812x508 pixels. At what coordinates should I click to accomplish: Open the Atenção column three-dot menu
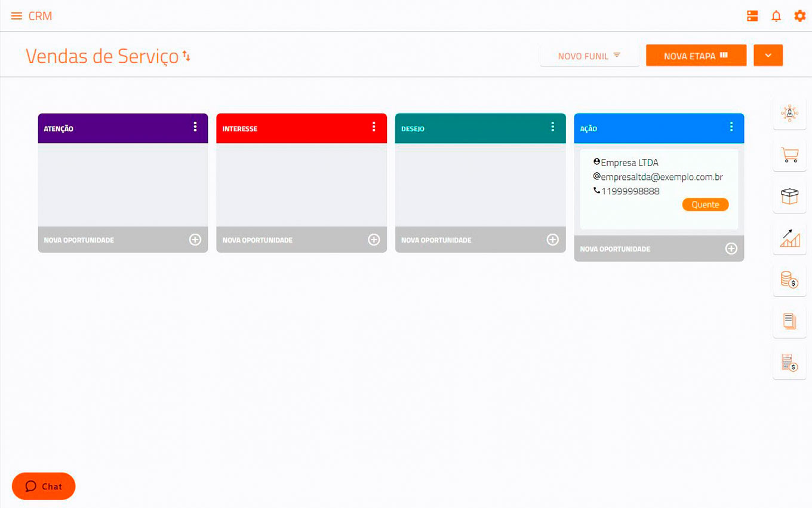click(x=195, y=127)
